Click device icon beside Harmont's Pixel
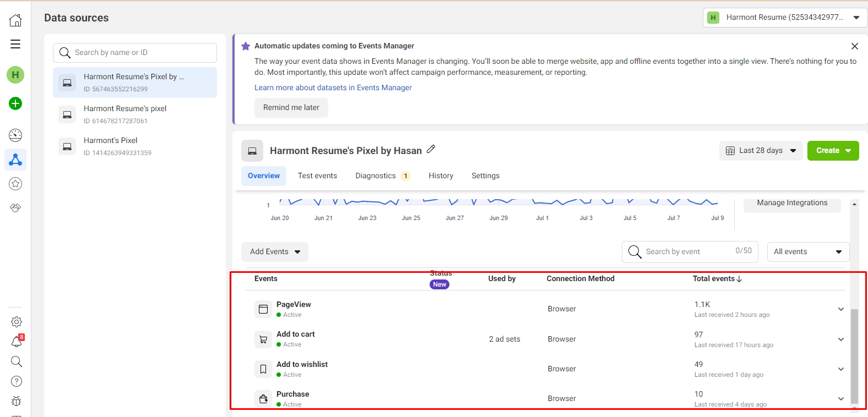The height and width of the screenshot is (417, 868). [67, 146]
